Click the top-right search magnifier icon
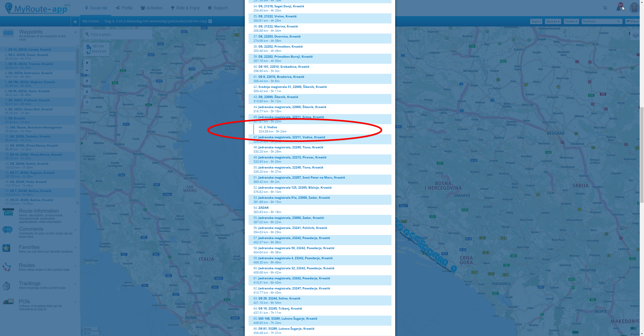The width and height of the screenshot is (644, 336). click(605, 8)
